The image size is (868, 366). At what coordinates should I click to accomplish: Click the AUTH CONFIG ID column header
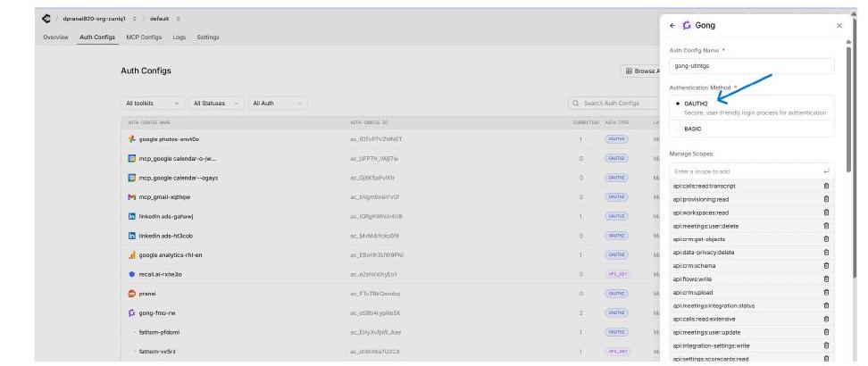(368, 122)
